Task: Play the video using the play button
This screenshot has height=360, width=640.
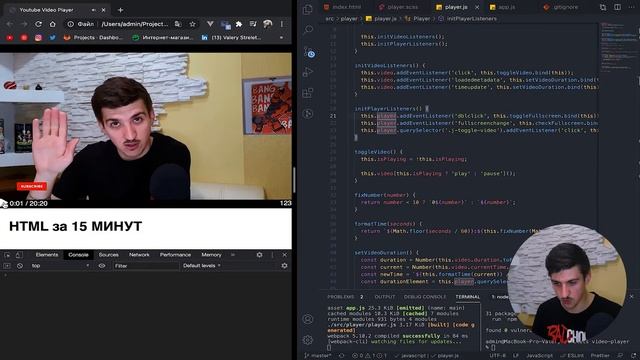Action: pos(3,203)
